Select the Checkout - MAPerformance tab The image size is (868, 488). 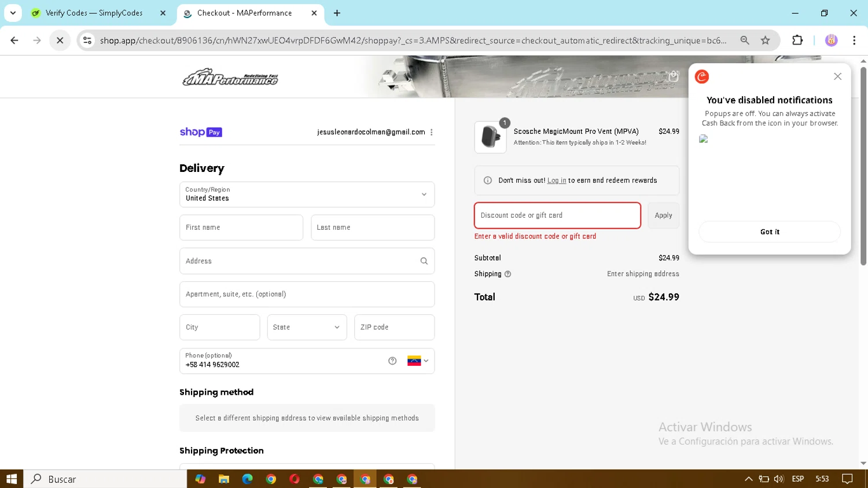pos(244,13)
